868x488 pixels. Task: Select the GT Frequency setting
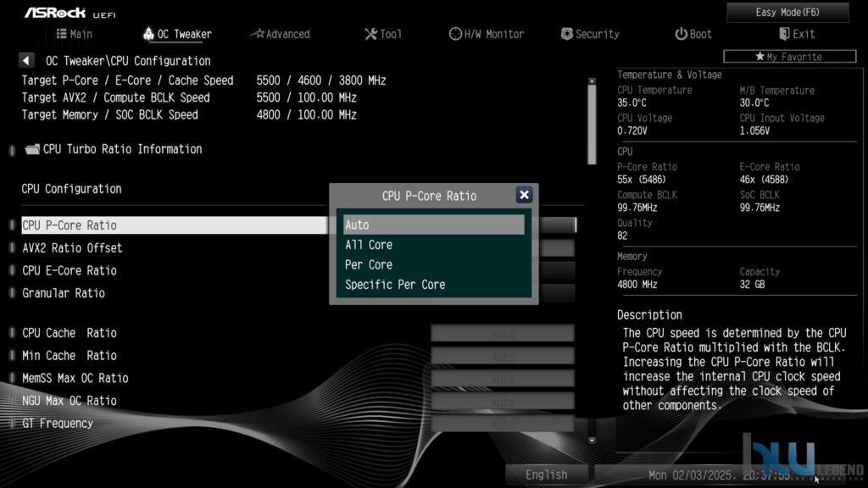point(58,424)
